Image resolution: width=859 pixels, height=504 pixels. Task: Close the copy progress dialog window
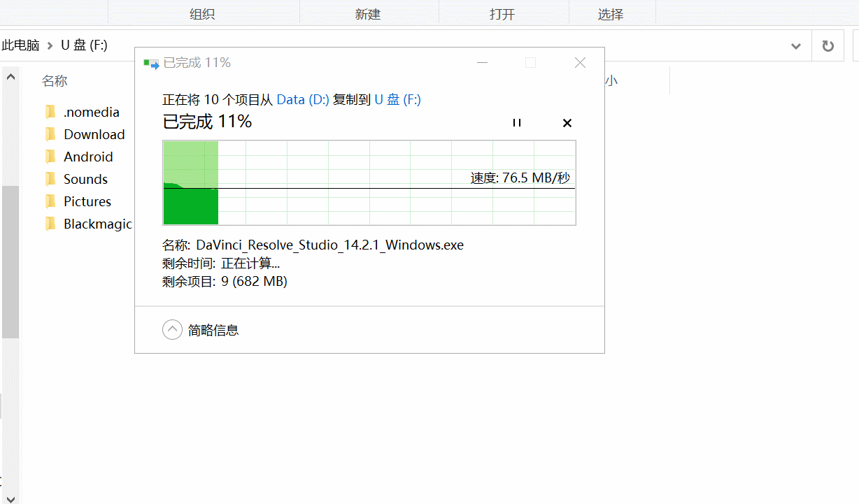(x=580, y=63)
